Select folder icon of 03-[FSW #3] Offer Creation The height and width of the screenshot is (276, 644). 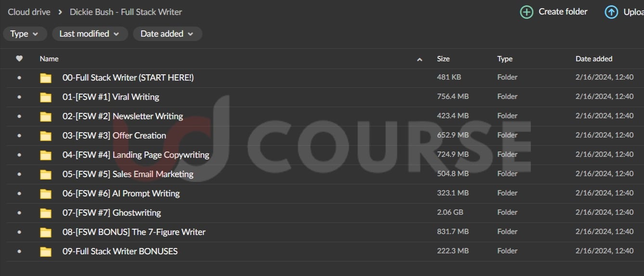(46, 136)
